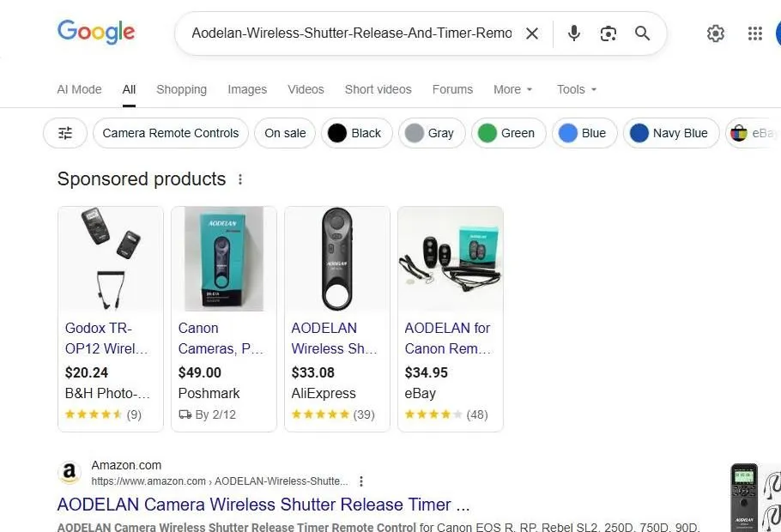Click the Amazon.com site name

(126, 465)
